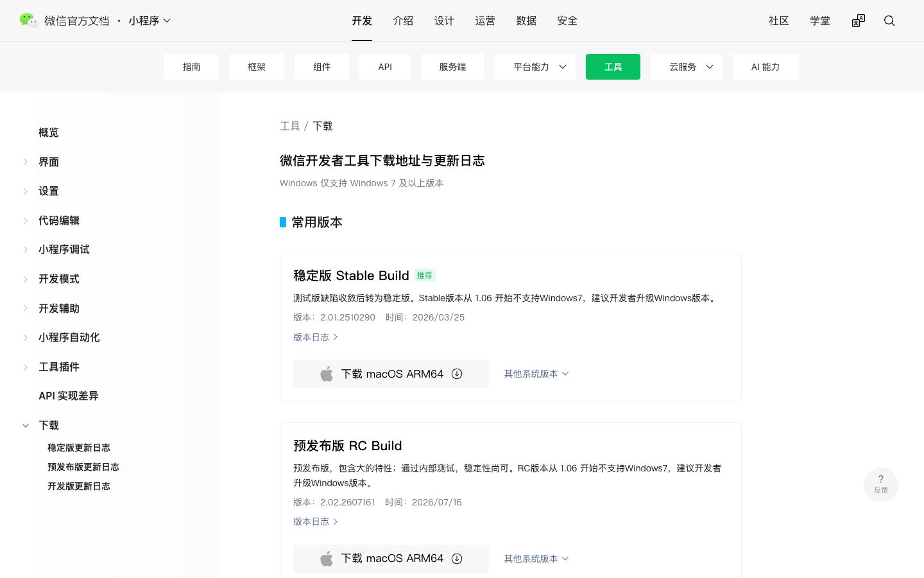
Task: Open the 组件 sub-navigation tab
Action: pos(321,67)
